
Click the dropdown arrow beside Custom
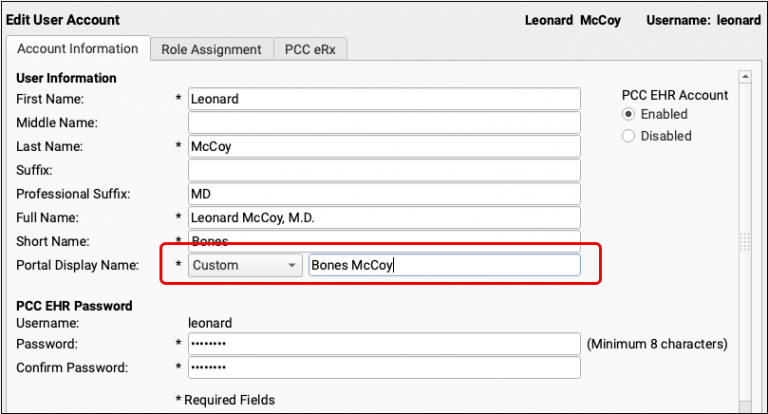click(x=291, y=265)
